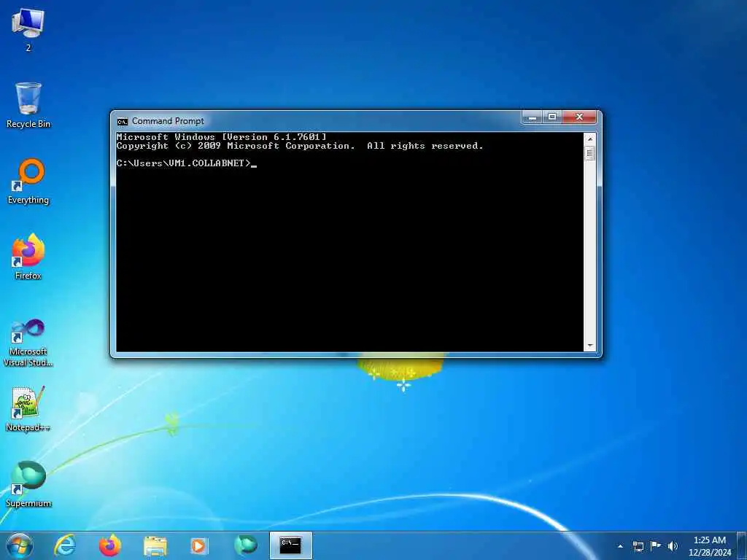Launch Firefox from the taskbar
The width and height of the screenshot is (747, 560).
(x=109, y=545)
